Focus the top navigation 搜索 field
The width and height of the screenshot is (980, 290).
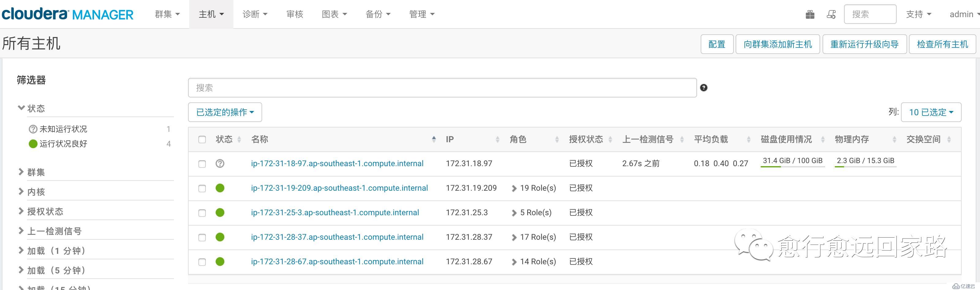870,14
